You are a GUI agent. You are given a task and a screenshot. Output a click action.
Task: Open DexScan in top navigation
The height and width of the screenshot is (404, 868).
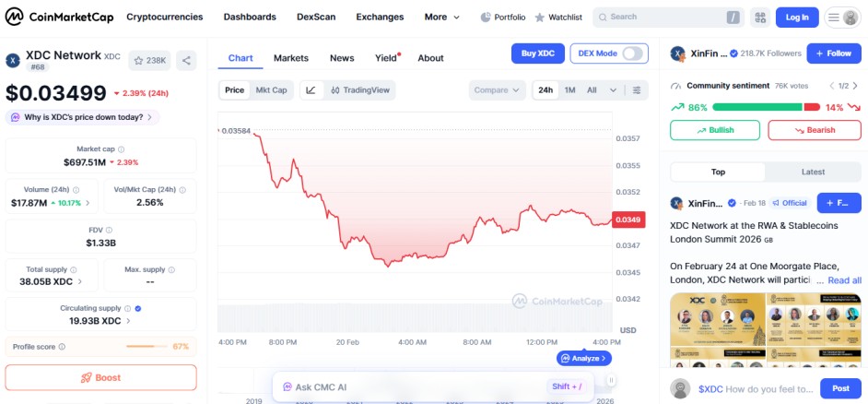tap(316, 18)
